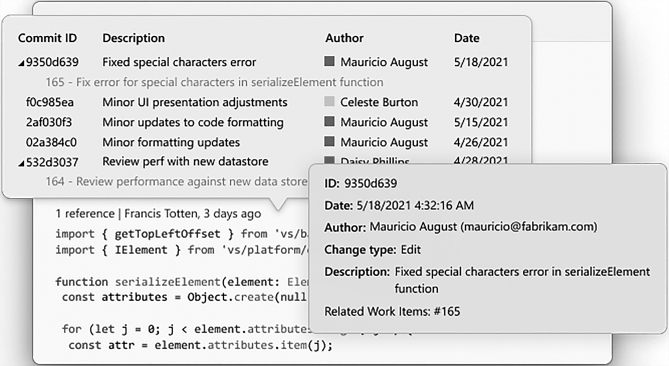Click the '1 reference' CodeLens link
Image resolution: width=669 pixels, height=366 pixels.
85,213
